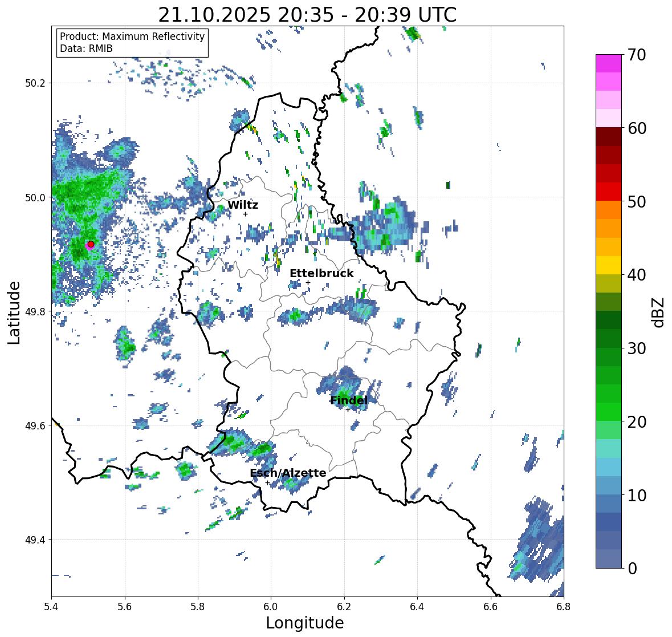The width and height of the screenshot is (672, 637).
Task: Click the 50.0 latitude tick label
Action: [35, 198]
